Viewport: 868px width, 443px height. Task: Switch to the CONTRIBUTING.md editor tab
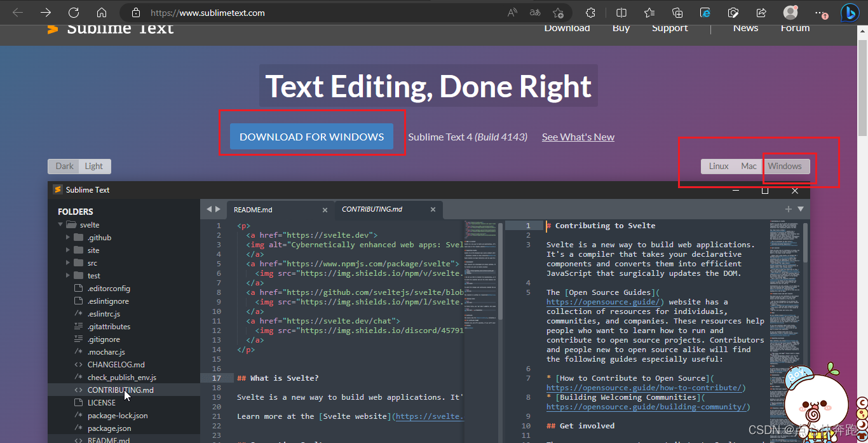click(389, 209)
